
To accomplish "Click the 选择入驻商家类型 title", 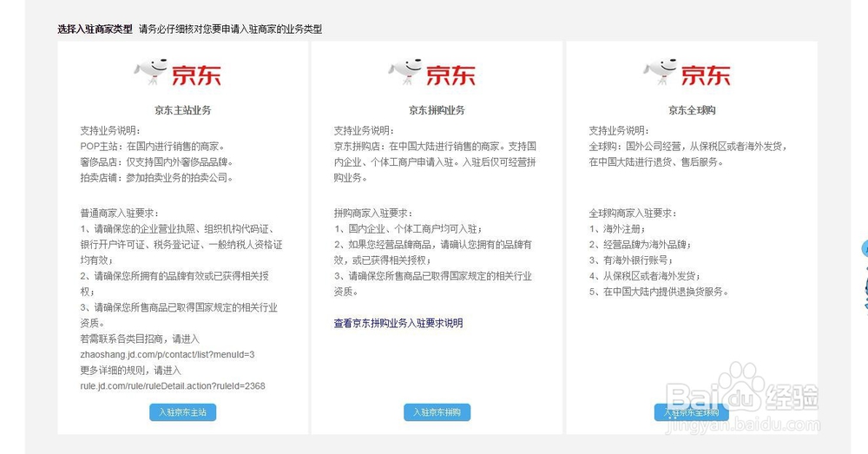I will tap(95, 29).
